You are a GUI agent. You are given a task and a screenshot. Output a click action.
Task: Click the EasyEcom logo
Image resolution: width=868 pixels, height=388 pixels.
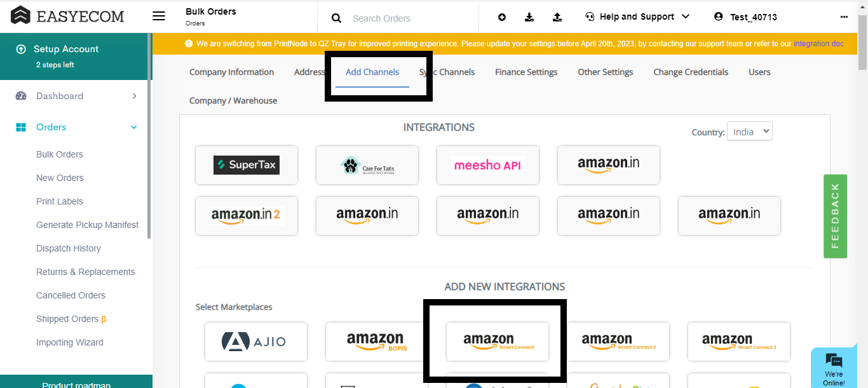click(x=68, y=16)
